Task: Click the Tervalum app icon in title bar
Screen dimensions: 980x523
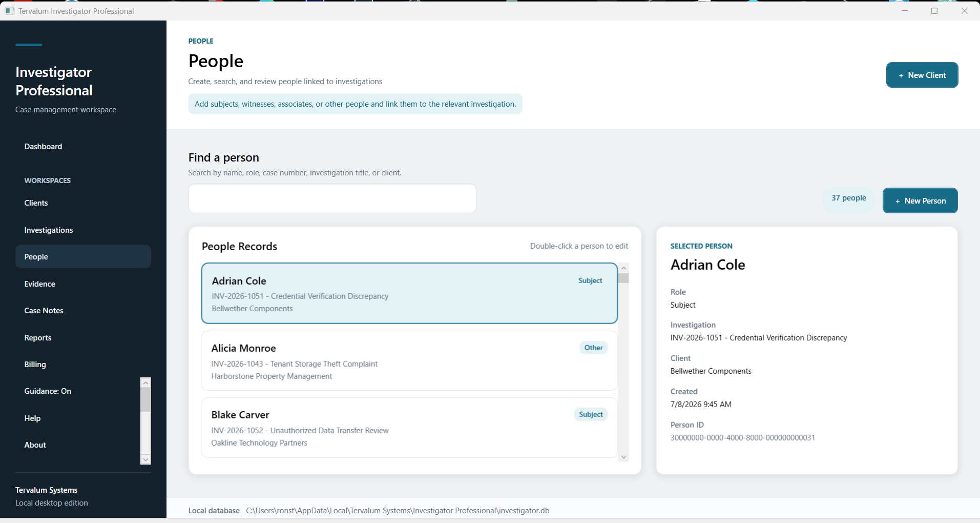Action: (9, 11)
